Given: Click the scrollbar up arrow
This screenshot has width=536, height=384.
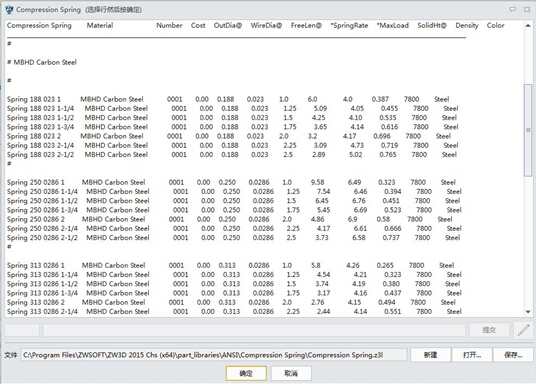Looking at the screenshot, I should pos(528,25).
